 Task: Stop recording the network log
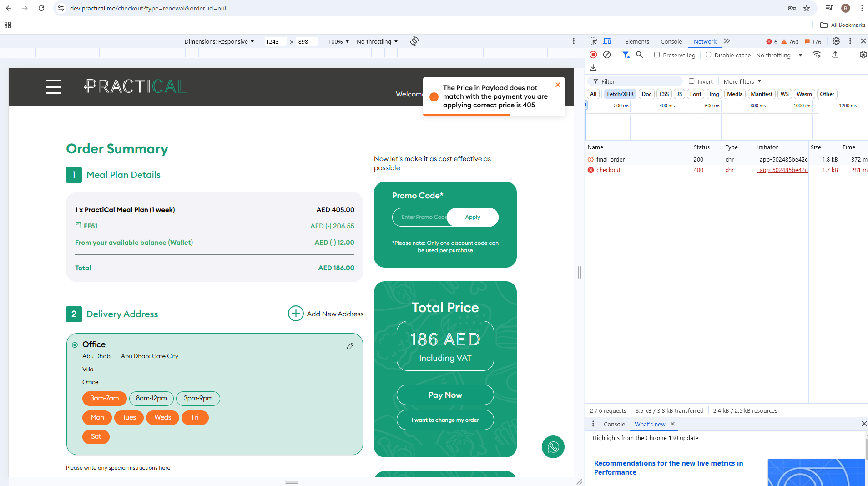(593, 55)
